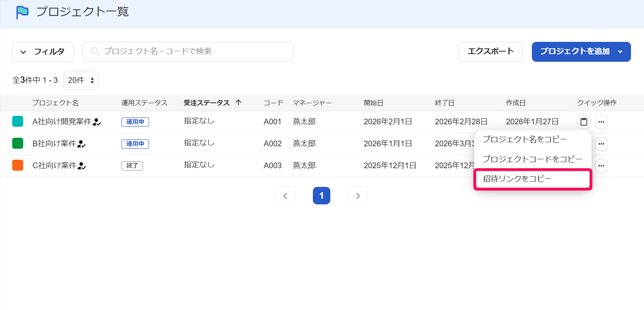
Task: Click 燕太郎 manager in A003 row
Action: click(x=304, y=166)
